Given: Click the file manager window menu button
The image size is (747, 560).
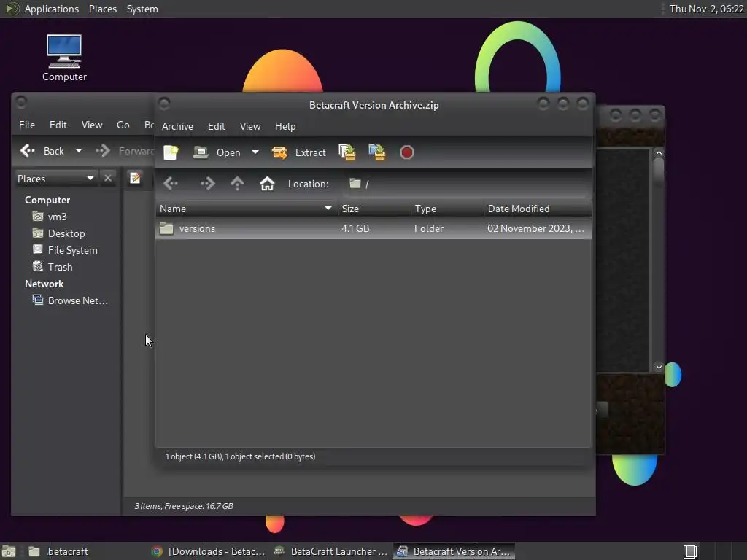Looking at the screenshot, I should tap(21, 101).
